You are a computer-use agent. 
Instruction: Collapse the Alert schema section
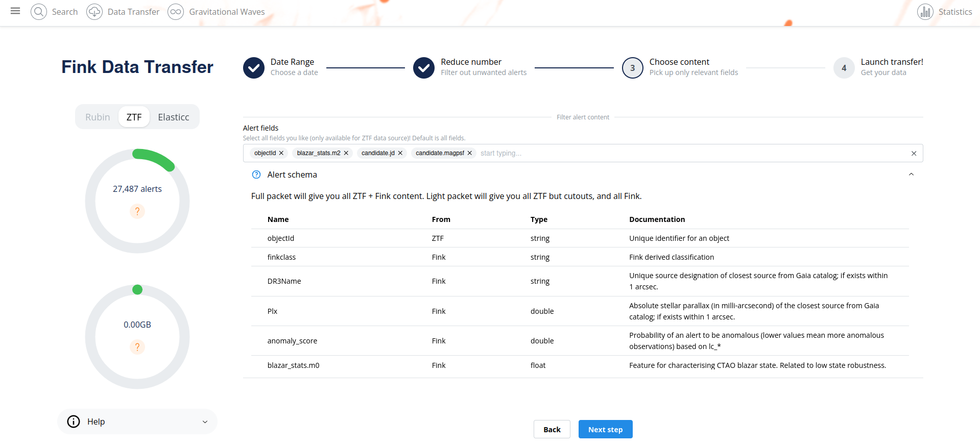click(x=911, y=175)
